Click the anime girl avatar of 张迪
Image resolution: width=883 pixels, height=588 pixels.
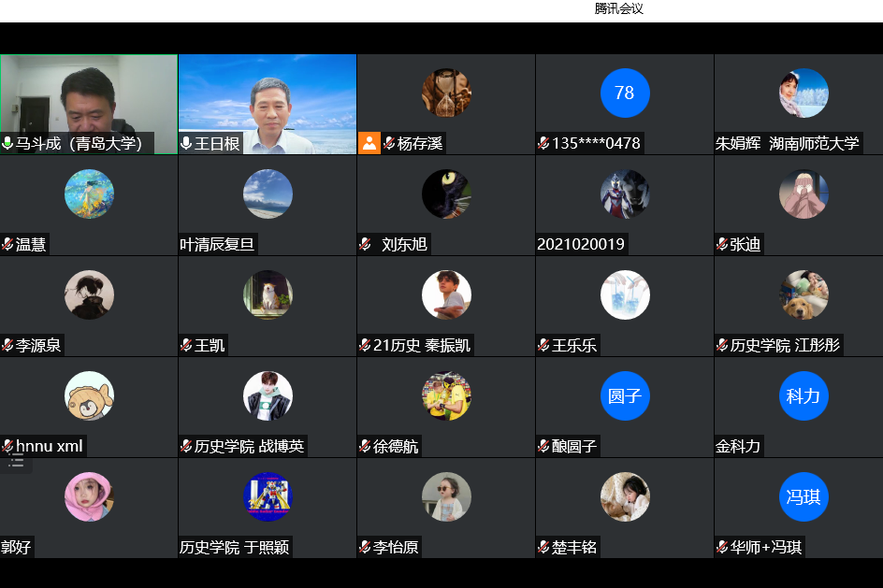[x=803, y=194]
